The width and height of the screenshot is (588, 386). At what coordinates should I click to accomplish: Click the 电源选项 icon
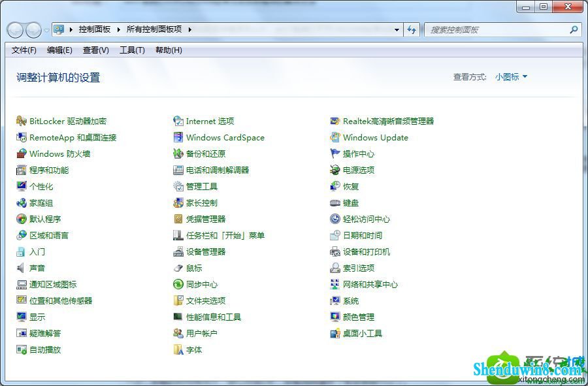[335, 170]
